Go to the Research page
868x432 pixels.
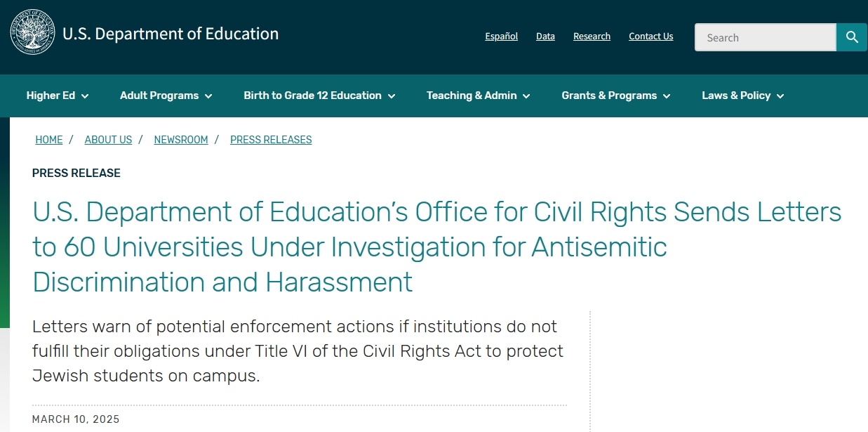(x=592, y=37)
